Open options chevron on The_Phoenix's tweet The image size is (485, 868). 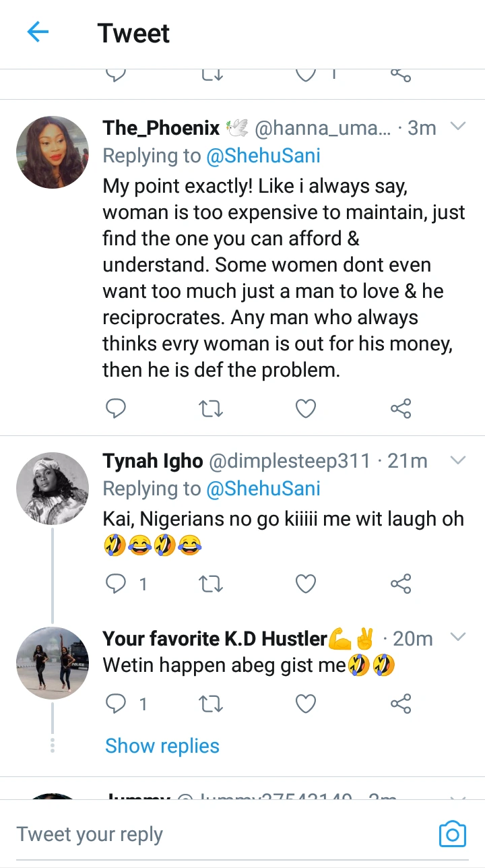(458, 127)
